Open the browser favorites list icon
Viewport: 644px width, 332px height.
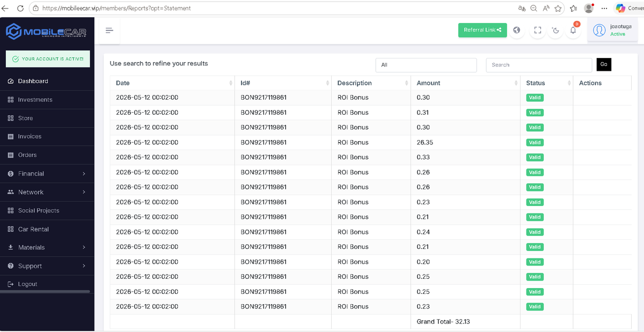(573, 8)
